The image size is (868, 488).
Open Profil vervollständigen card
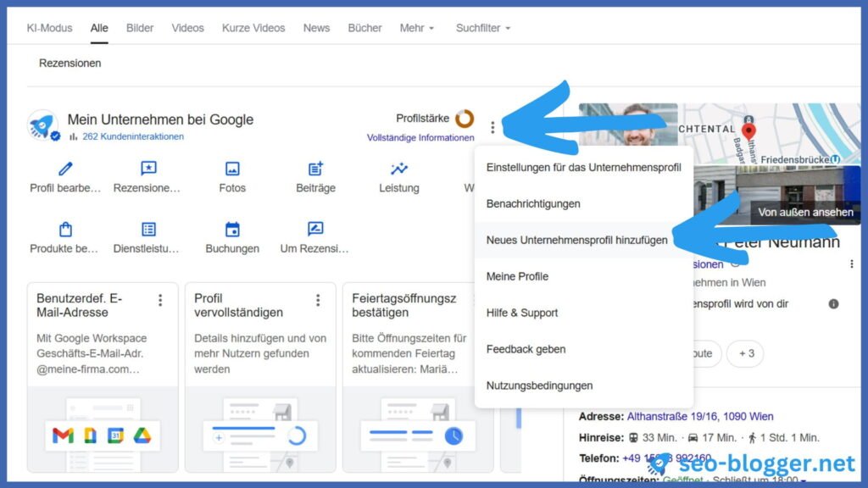tap(260, 378)
